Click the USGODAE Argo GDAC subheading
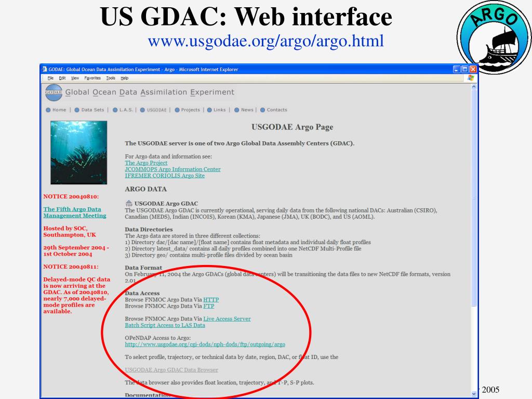 point(166,204)
